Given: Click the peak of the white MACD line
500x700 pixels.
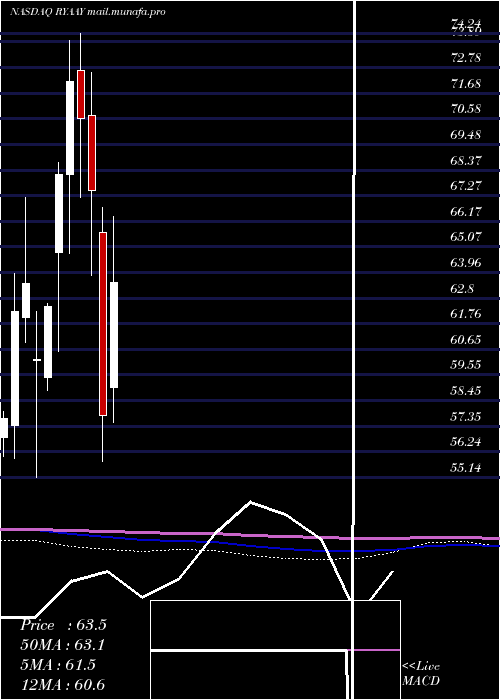Looking at the screenshot, I should click(x=250, y=502).
